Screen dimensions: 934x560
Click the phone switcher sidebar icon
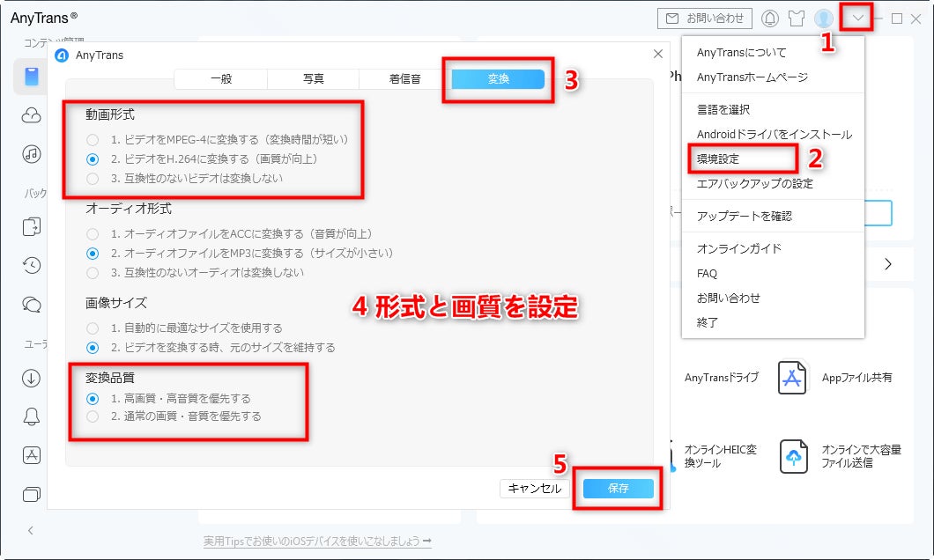31,227
